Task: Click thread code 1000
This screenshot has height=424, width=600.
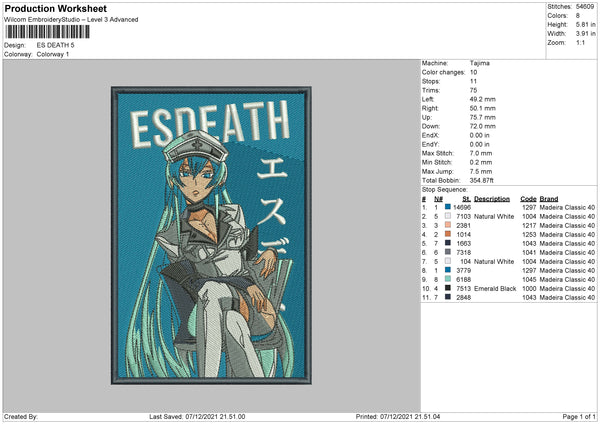Action: [529, 289]
